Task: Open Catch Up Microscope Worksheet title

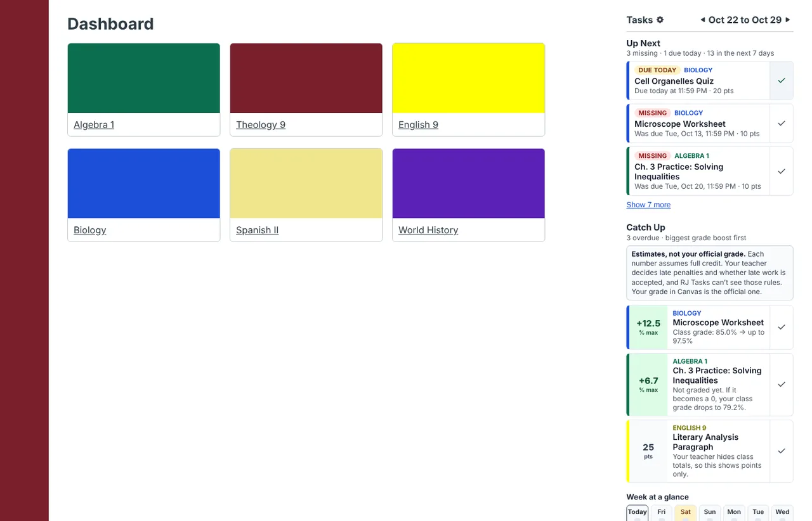Action: (x=718, y=323)
